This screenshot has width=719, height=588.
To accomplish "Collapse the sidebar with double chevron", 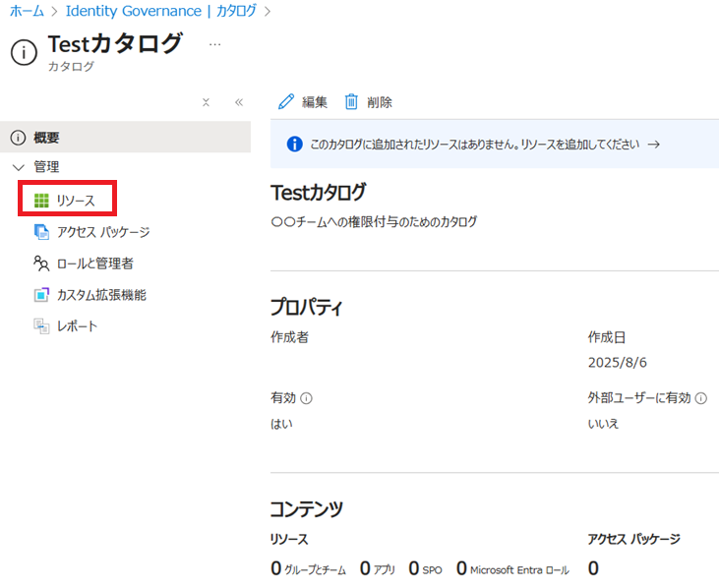I will (x=238, y=102).
